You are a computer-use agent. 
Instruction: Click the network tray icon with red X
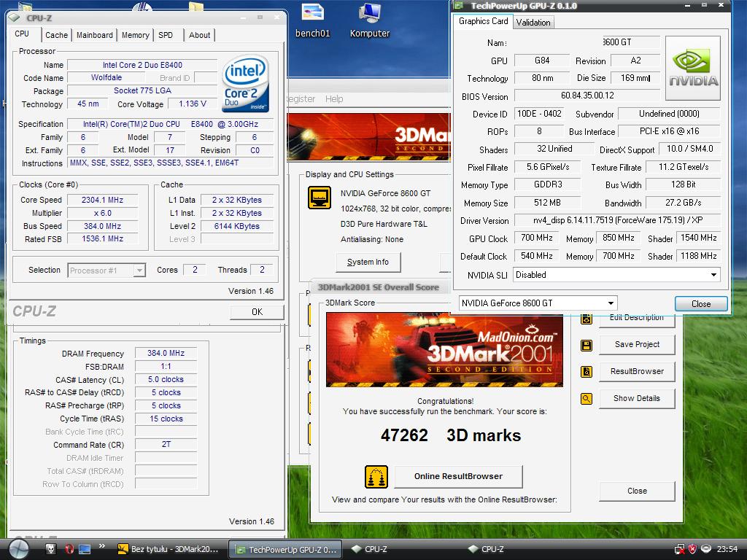click(680, 549)
